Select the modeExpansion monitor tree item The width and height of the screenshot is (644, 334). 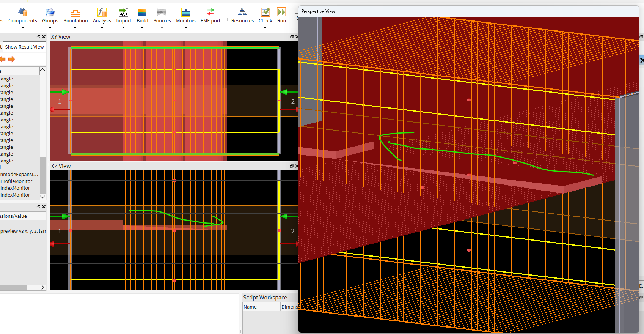(19, 175)
